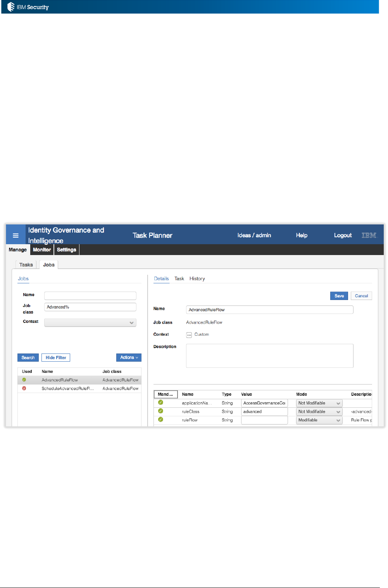
Task: Click the Search button
Action: [28, 357]
